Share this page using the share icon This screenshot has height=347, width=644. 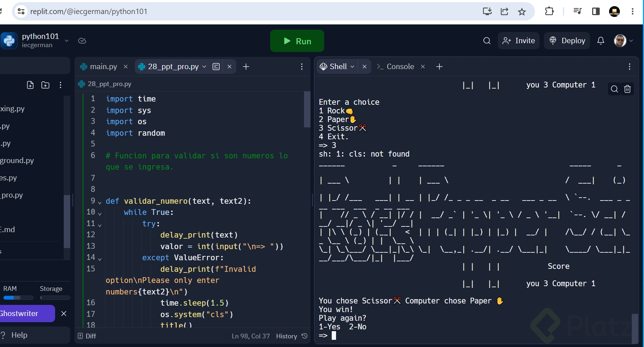pos(505,12)
